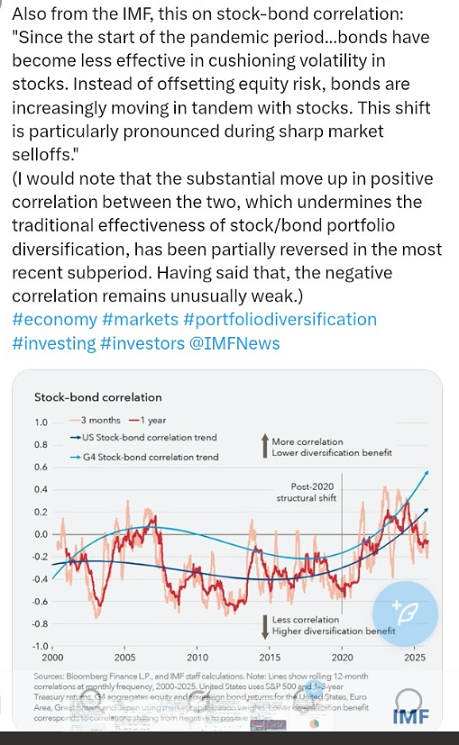
Task: Click the 3 months legend entry
Action: pyautogui.click(x=95, y=420)
